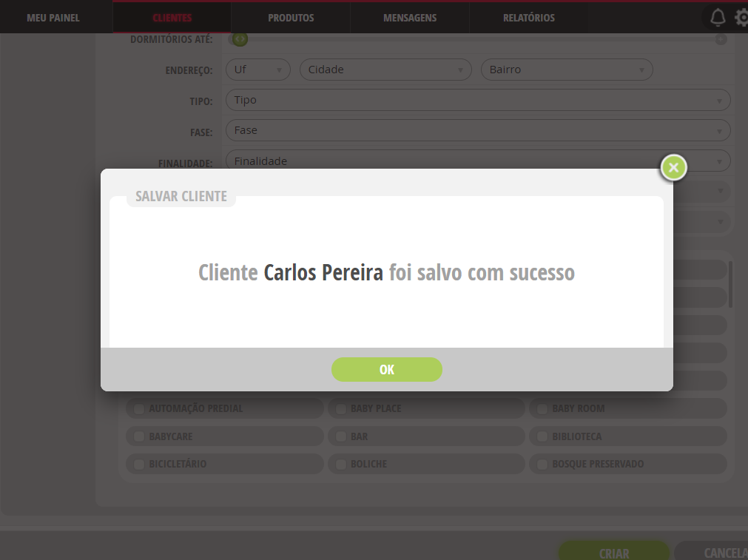Go to the Mensagens tab

point(410,18)
